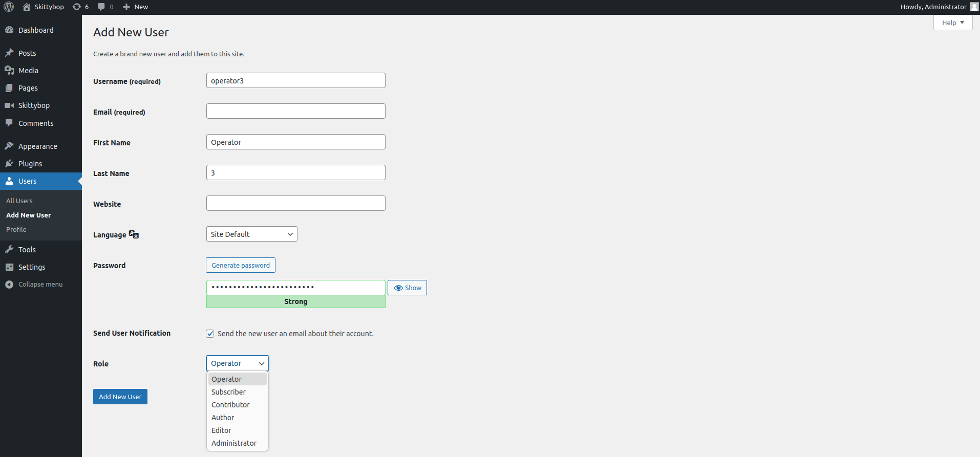Show the password with eye button

tap(407, 288)
